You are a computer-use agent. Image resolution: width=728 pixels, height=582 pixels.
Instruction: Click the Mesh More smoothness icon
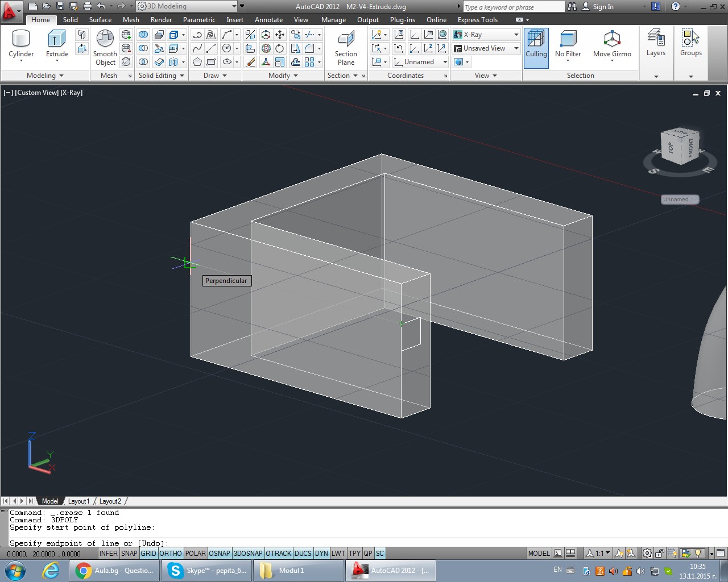(x=126, y=35)
